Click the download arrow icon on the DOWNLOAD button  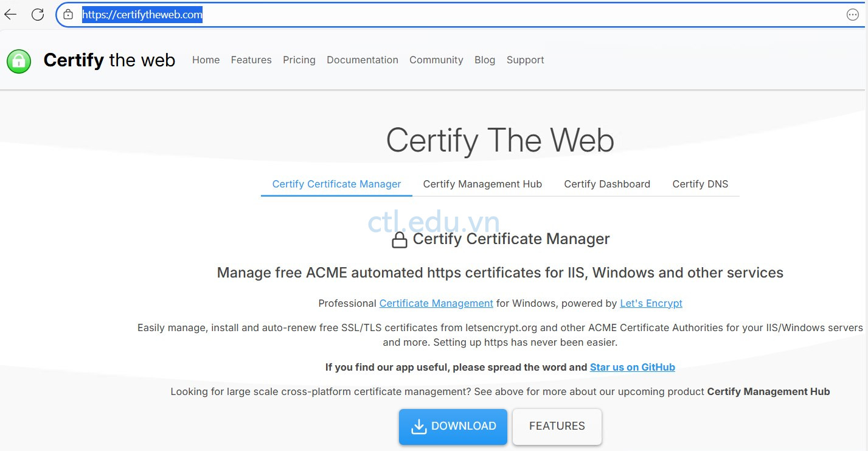[x=419, y=426]
